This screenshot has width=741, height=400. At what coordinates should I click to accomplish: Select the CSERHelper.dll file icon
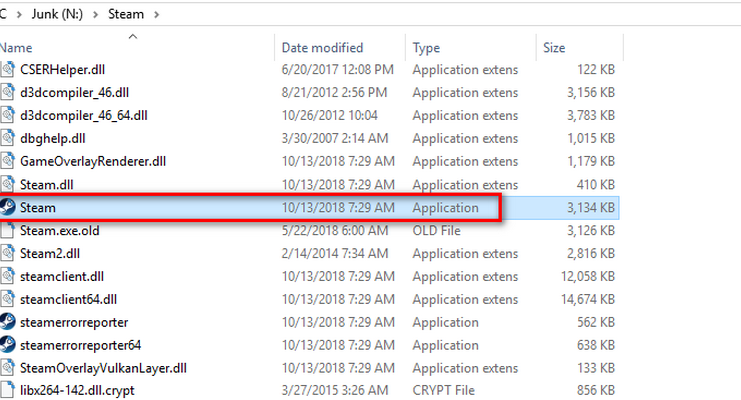click(7, 70)
